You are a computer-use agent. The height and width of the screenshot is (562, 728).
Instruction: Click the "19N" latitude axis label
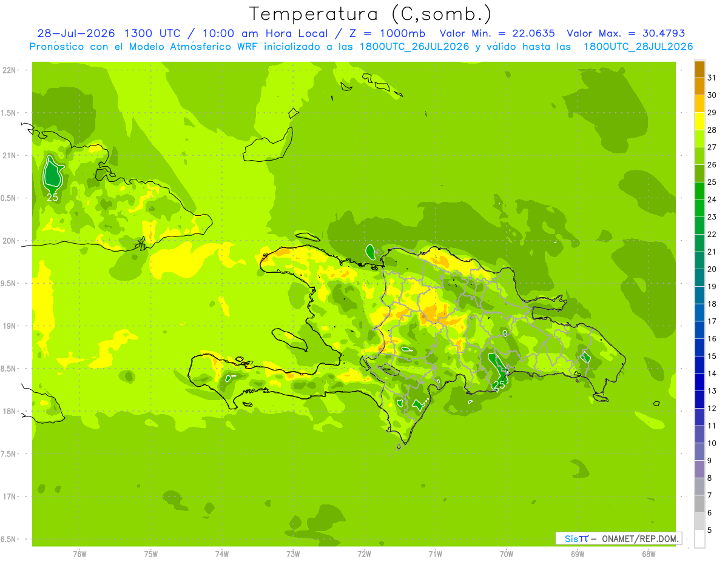pos(8,326)
